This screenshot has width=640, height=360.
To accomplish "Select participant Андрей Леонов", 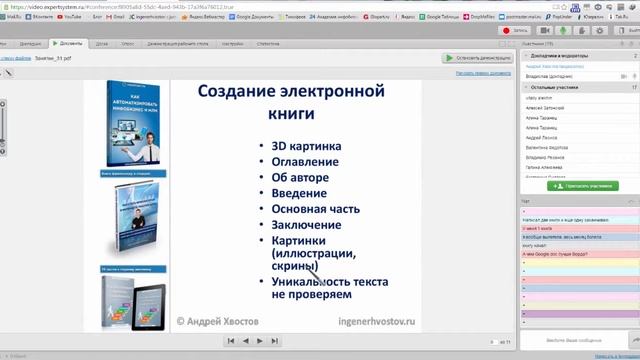I will tap(541, 138).
